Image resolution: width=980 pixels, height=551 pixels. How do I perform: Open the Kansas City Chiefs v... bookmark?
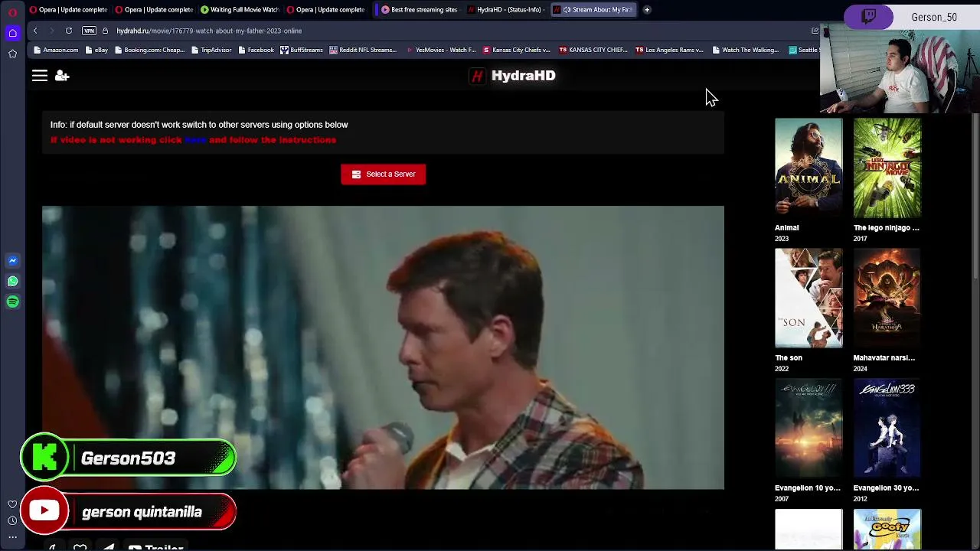tap(516, 50)
